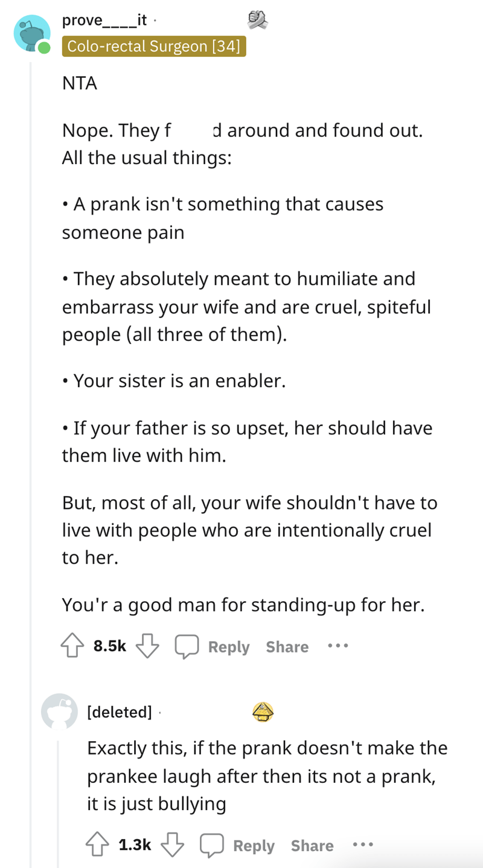
Task: Click the award icon next to prove____it
Action: [257, 21]
